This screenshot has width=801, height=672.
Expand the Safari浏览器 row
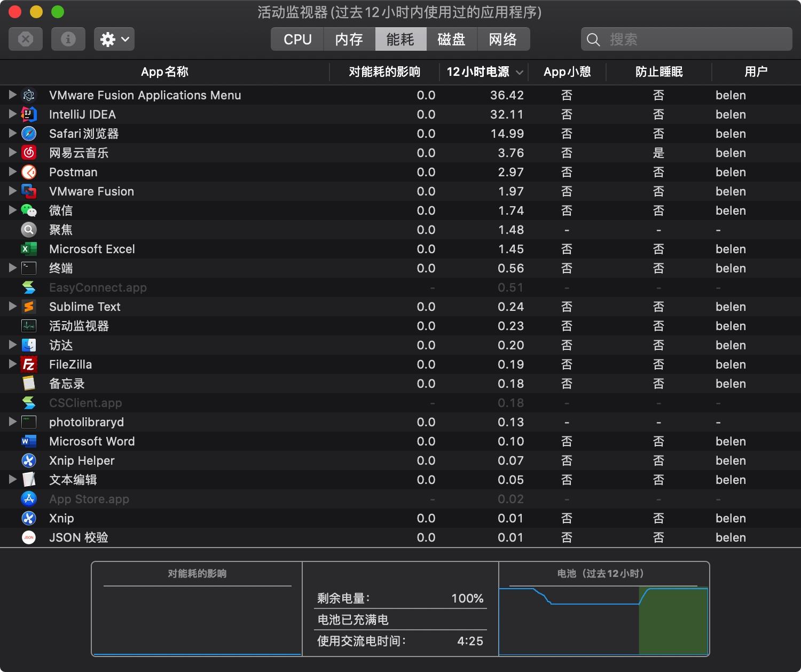point(13,133)
